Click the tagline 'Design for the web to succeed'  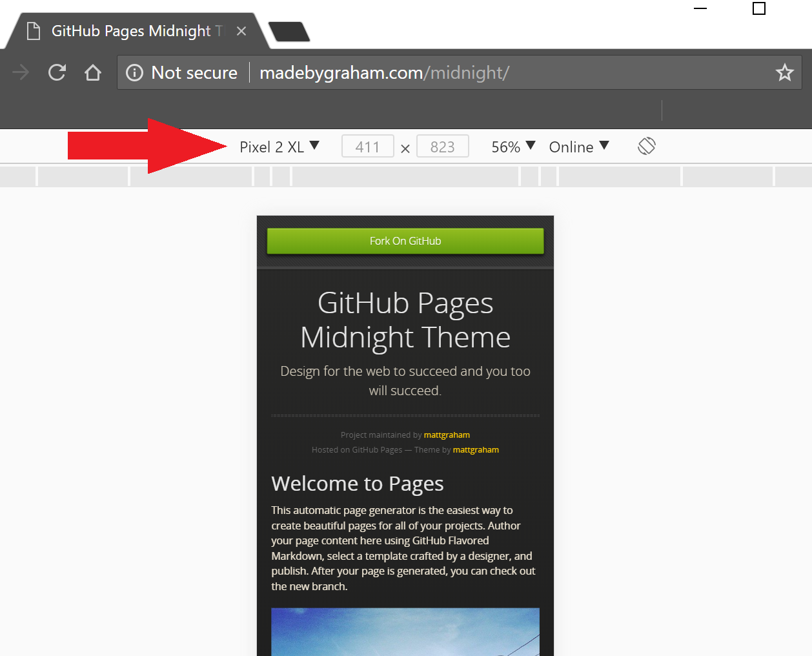click(405, 381)
